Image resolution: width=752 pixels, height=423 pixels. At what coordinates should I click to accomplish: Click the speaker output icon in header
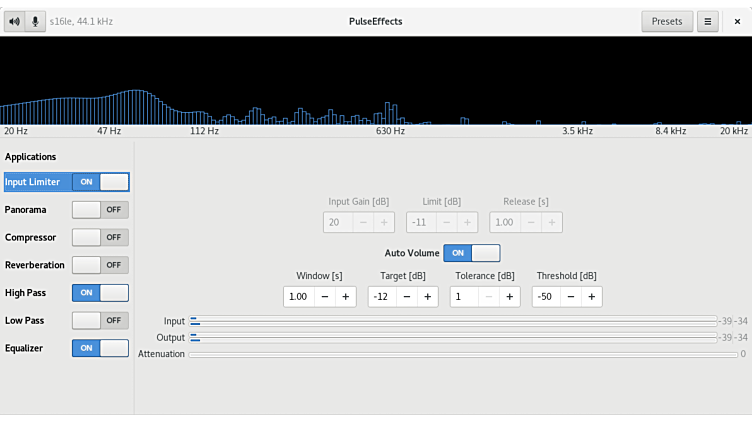14,21
